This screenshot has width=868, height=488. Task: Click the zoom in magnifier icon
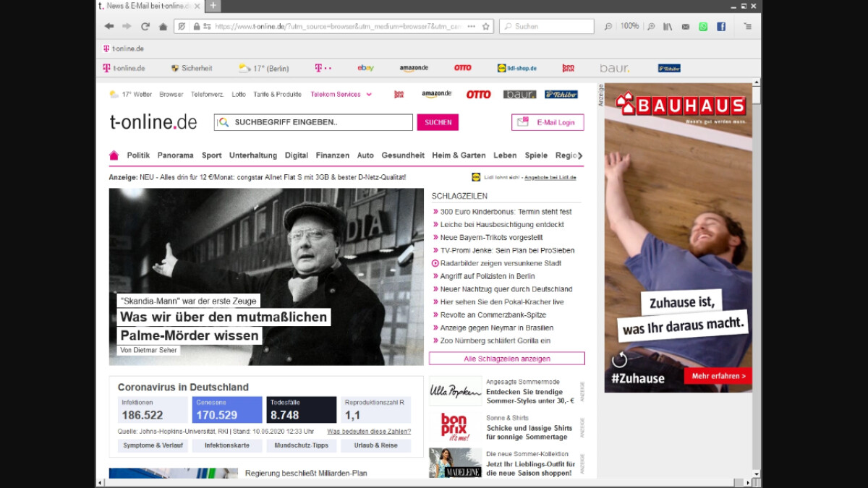pos(651,26)
